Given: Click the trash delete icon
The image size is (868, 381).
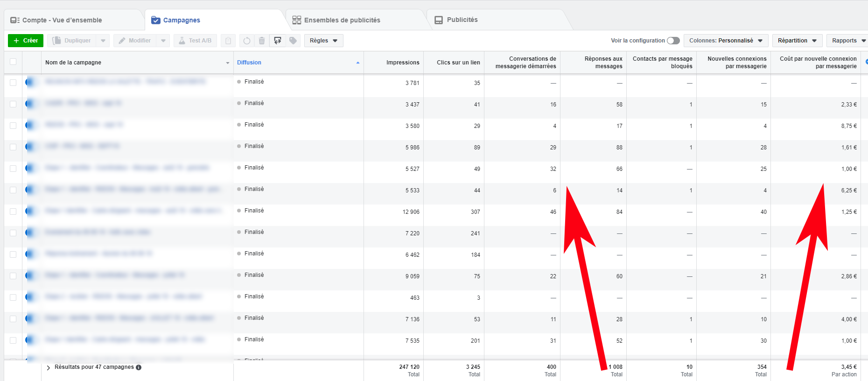Looking at the screenshot, I should pyautogui.click(x=262, y=41).
